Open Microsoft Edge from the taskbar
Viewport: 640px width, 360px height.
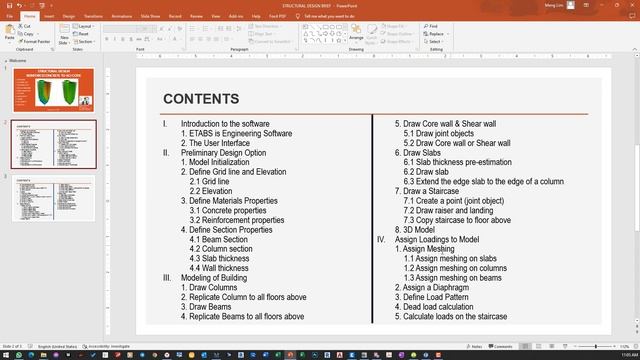tap(31, 355)
